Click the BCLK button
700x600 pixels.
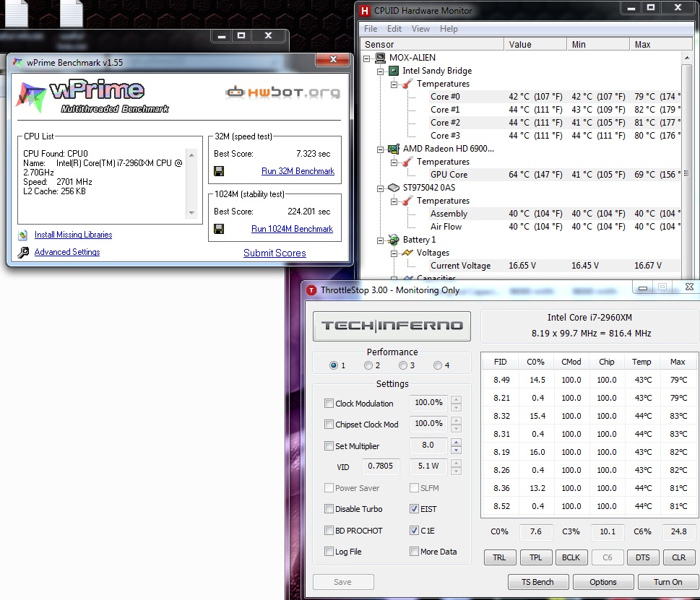[x=571, y=557]
